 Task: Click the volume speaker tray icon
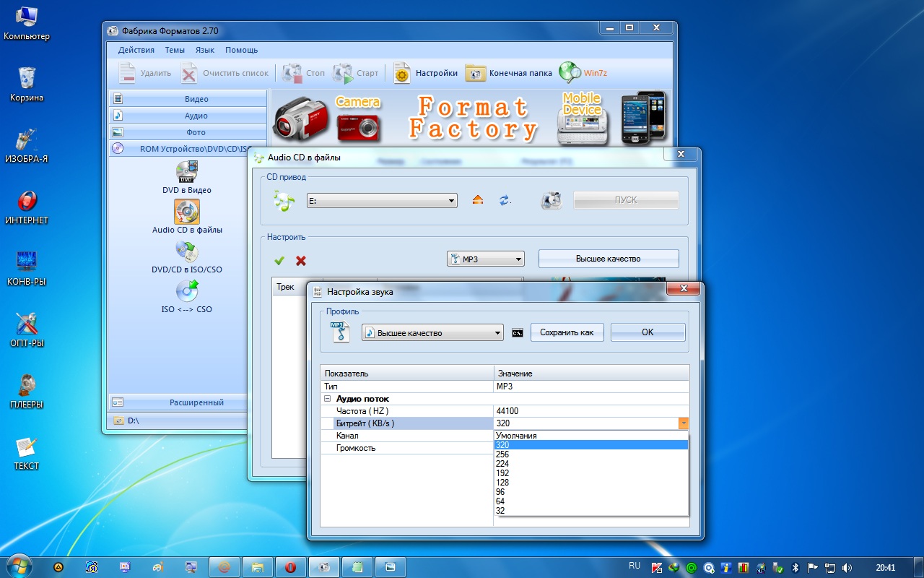click(846, 568)
